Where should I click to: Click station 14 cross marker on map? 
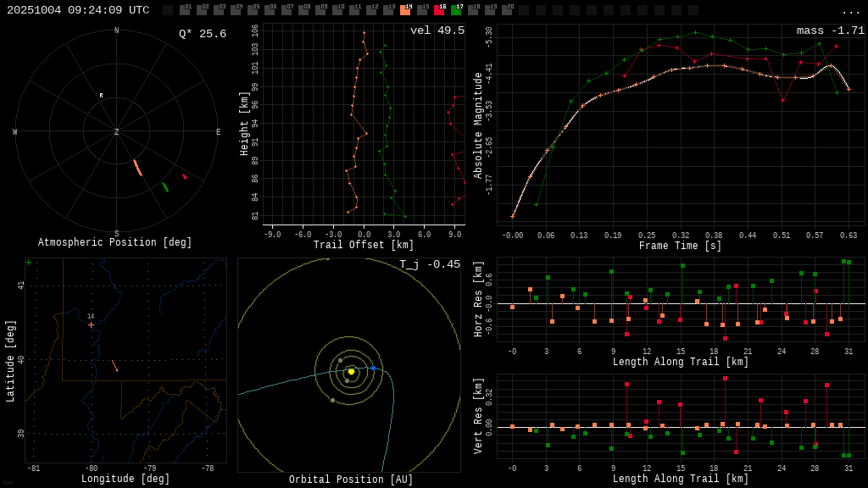[x=91, y=324]
